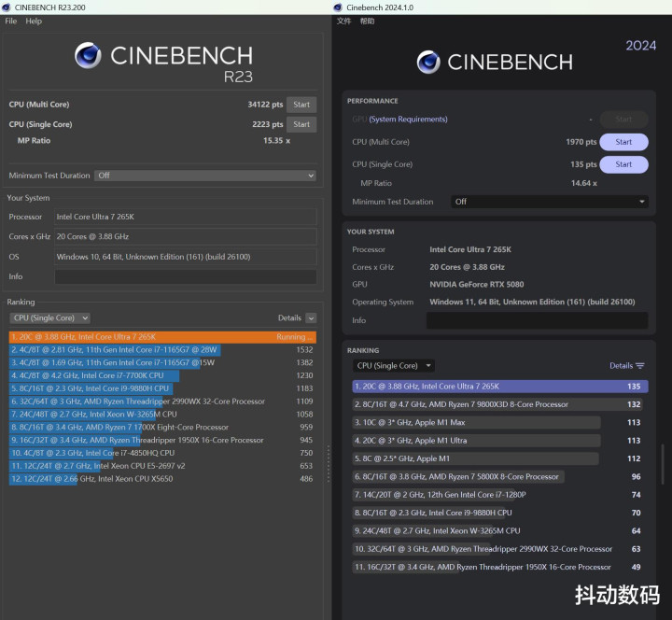Select 2024 ranking row Intel Core i9-9880H CPU
This screenshot has width=672, height=620.
click(500, 513)
